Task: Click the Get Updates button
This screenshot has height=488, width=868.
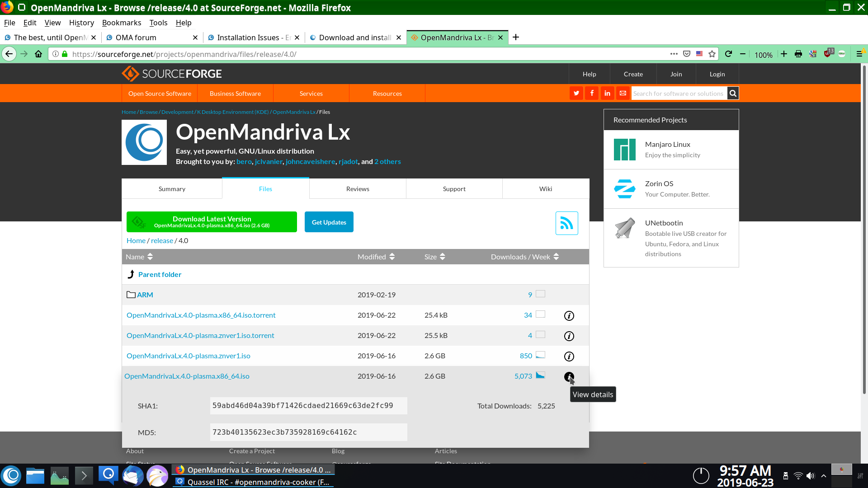Action: (329, 222)
